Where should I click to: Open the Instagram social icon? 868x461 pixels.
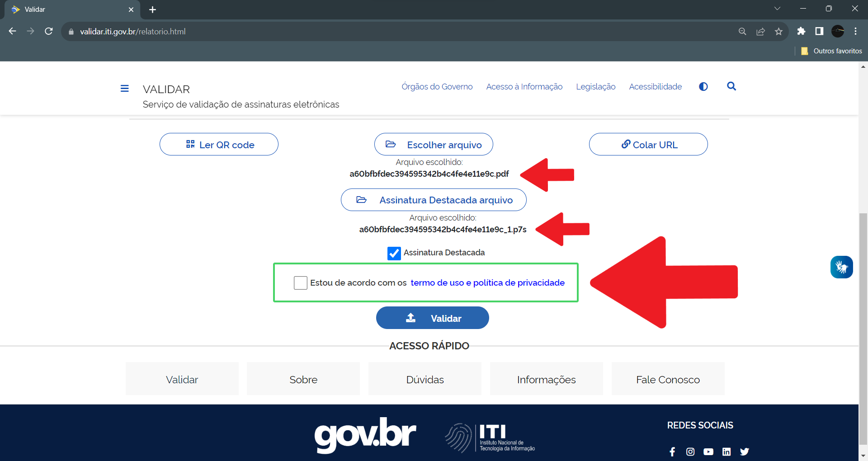point(690,452)
